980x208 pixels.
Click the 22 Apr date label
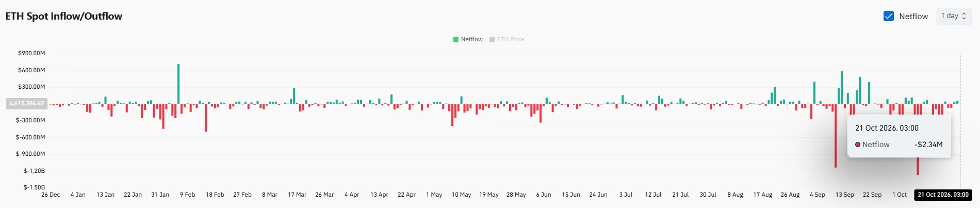406,195
